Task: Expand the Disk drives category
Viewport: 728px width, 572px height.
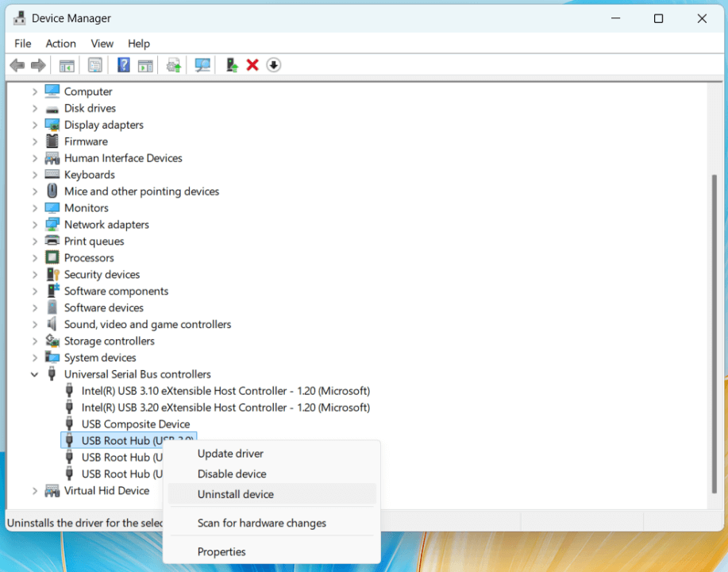Action: (34, 108)
